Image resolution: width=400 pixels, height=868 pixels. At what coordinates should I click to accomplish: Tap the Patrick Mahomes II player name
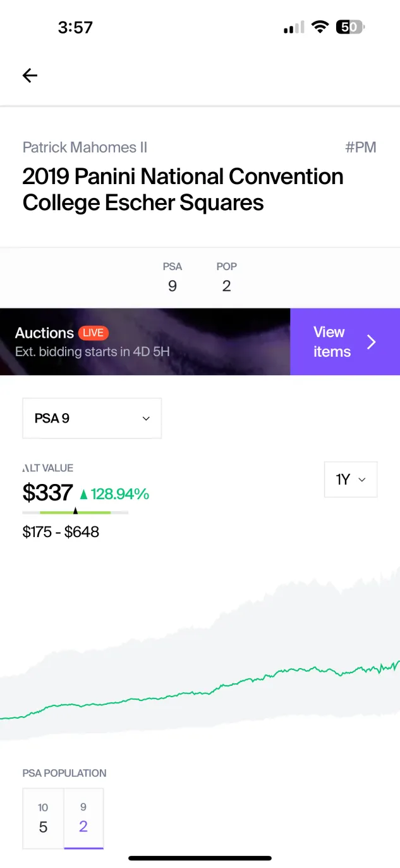(85, 147)
